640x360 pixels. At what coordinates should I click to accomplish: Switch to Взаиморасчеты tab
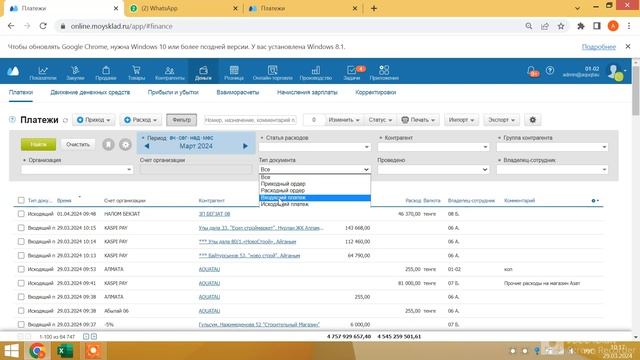click(x=238, y=93)
